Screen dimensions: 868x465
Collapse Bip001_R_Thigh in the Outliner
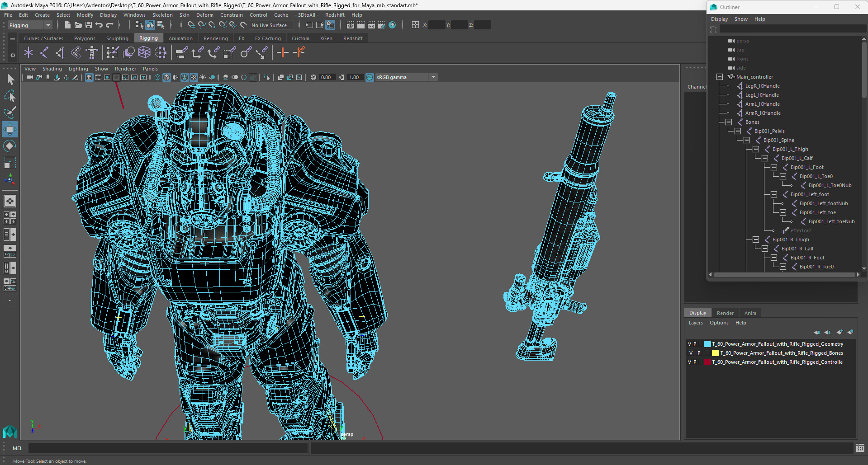[756, 240]
